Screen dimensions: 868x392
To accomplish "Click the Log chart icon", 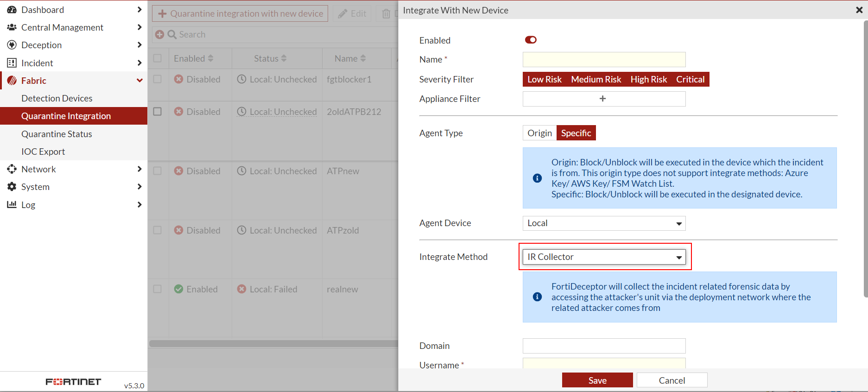I will click(12, 204).
